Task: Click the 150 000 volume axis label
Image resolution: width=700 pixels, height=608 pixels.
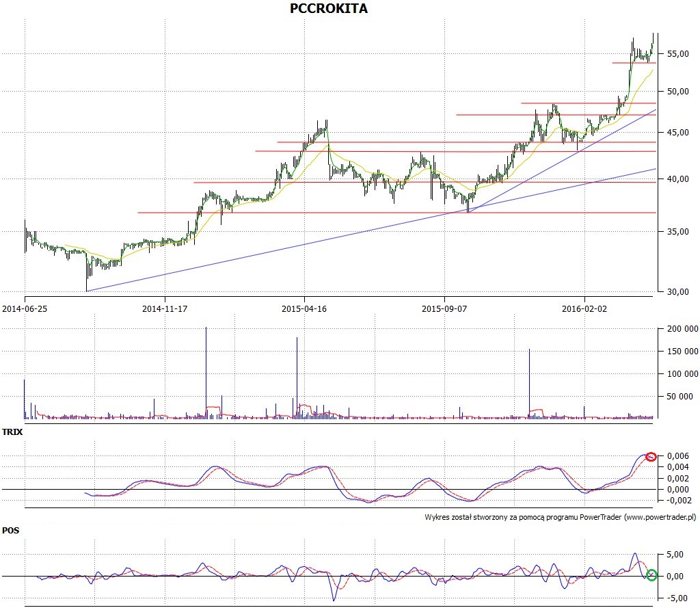Action: 683,352
